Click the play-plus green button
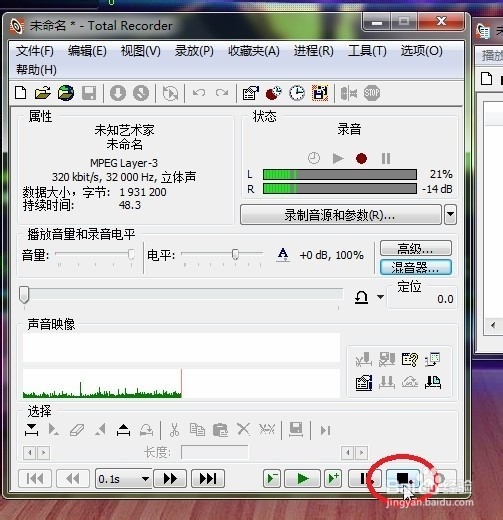 [x=333, y=479]
